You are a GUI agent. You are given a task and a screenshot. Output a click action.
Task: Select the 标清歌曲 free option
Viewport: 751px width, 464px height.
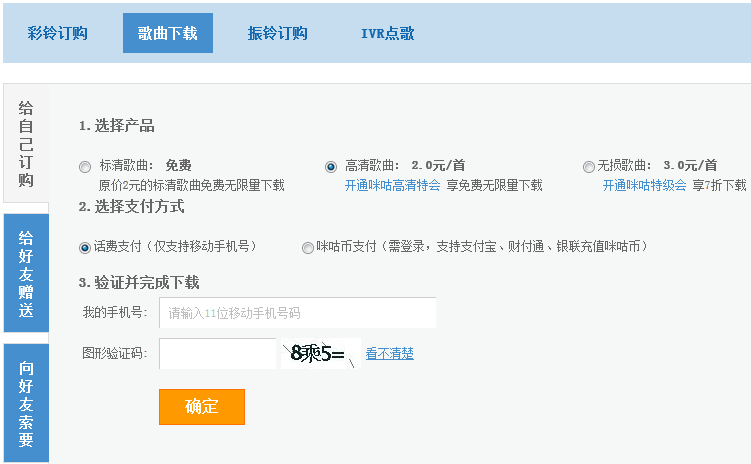pos(85,167)
